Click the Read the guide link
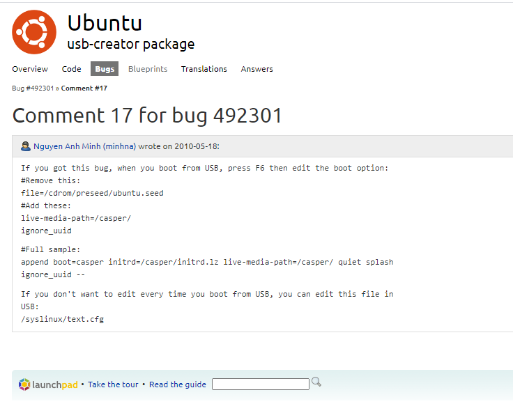513x420 pixels. (178, 384)
